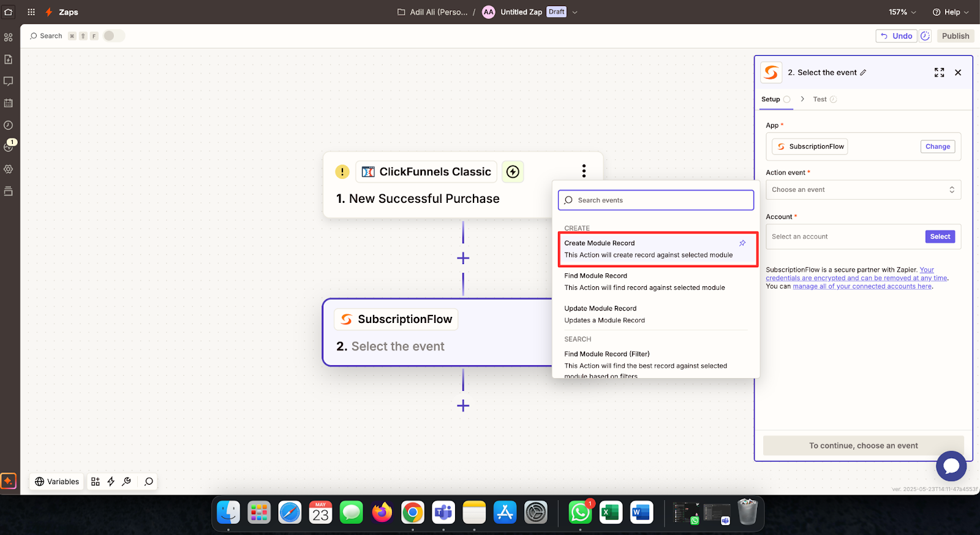This screenshot has width=980, height=535.
Task: Open the wrench tools icon in bottom toolbar
Action: [127, 482]
